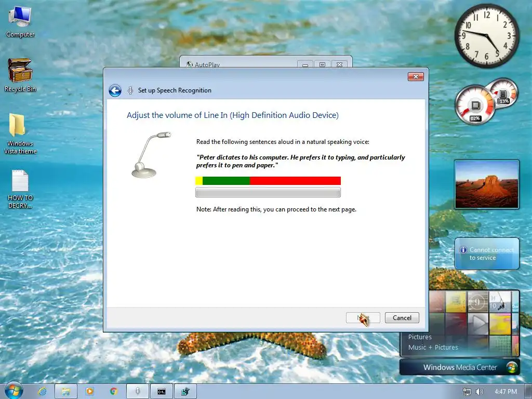Viewport: 532px width, 399px height.
Task: Click the microphone icon beside Set up Speech Recognition
Action: (130, 90)
